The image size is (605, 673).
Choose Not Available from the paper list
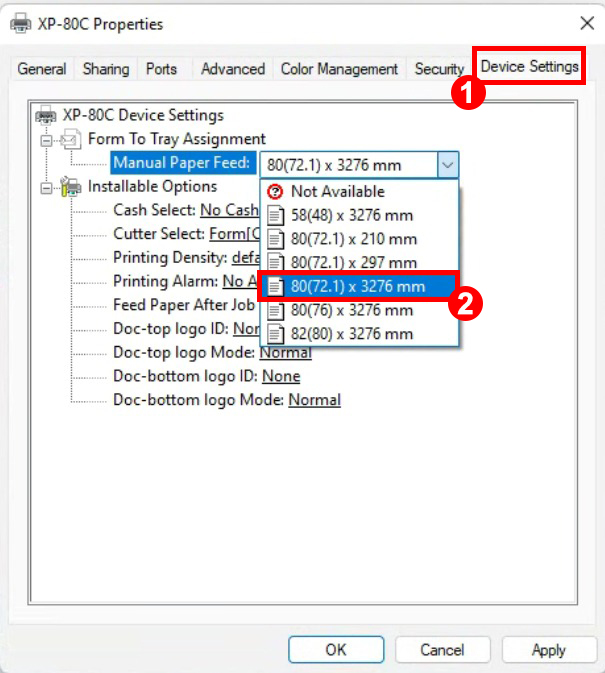point(359,191)
